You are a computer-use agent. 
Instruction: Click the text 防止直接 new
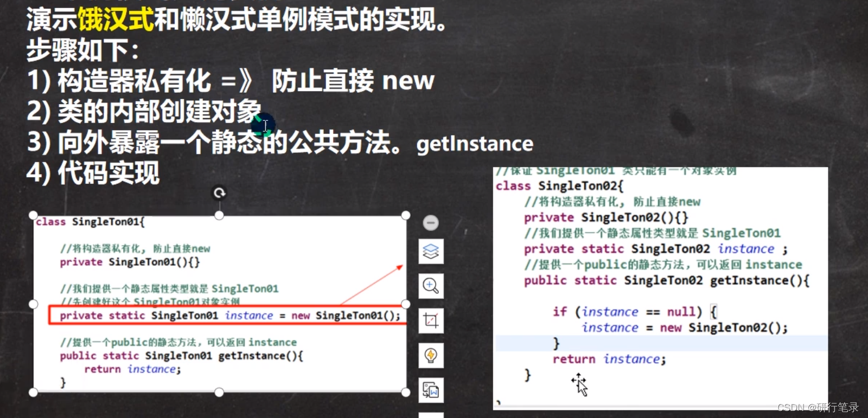coord(353,81)
